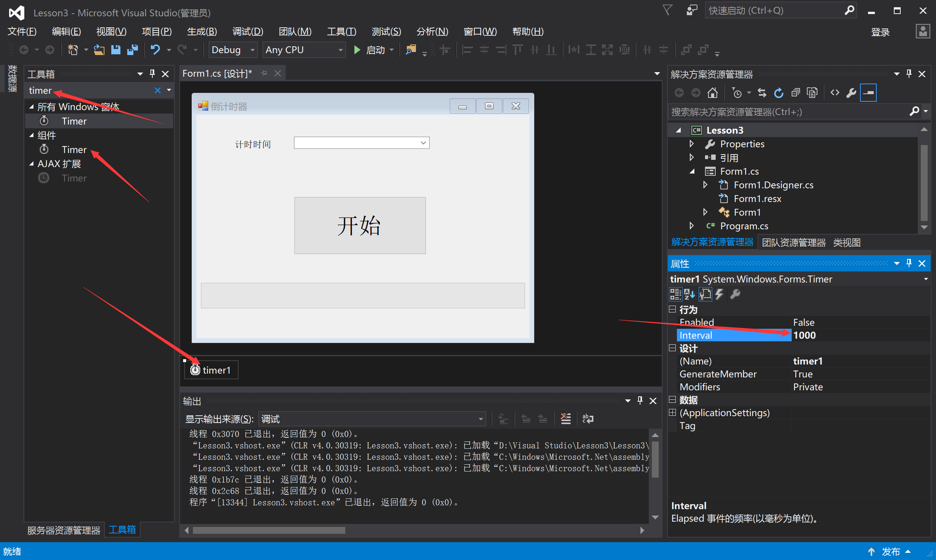Viewport: 936px width, 560px height.
Task: Collapse the 组件 toolbox group
Action: pos(32,135)
